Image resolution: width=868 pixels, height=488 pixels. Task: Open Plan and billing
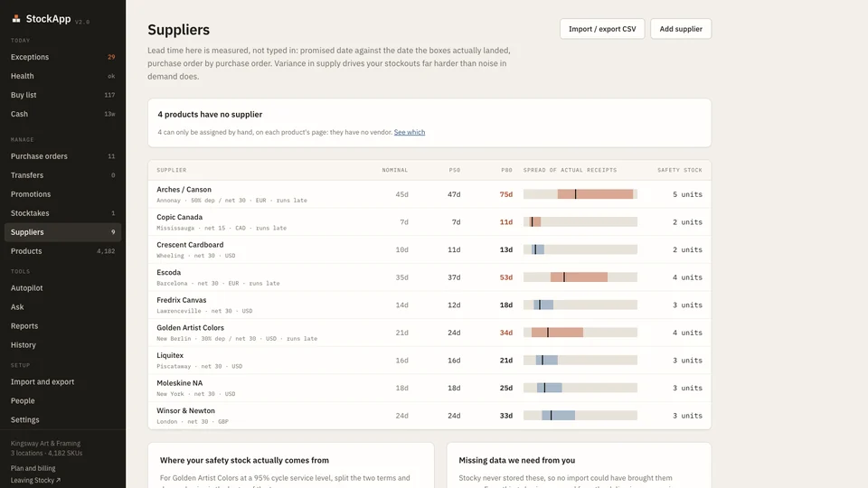coord(33,468)
